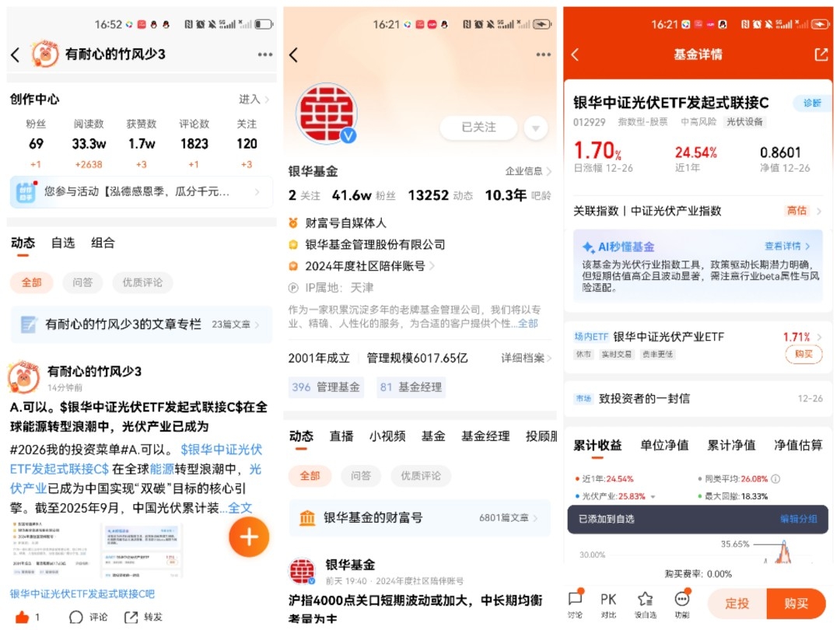Select the 动态 tab on the 有耐心的竹风少3 profile
Screen dimensions: 840x630
click(23, 243)
